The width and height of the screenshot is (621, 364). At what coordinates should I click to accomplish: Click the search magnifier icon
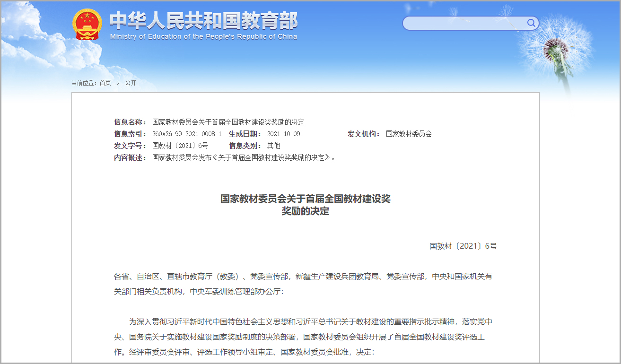[x=531, y=23]
